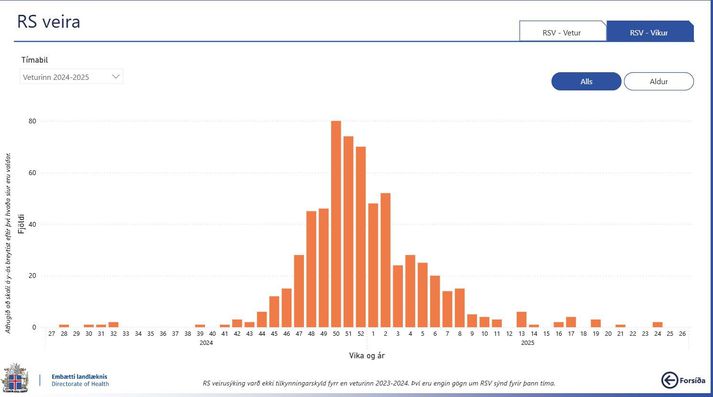
Task: Click the week 26 x-axis label
Action: 682,334
